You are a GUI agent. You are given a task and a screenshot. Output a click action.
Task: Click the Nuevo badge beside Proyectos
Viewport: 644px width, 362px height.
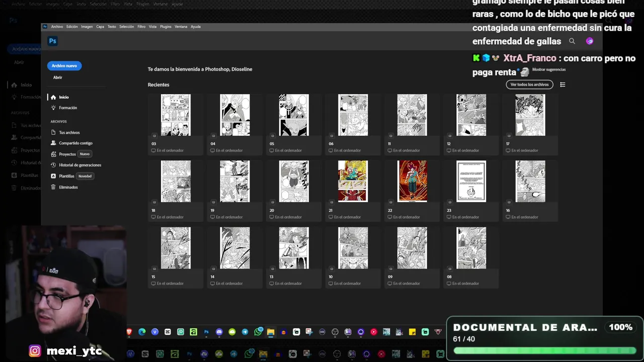(x=85, y=154)
